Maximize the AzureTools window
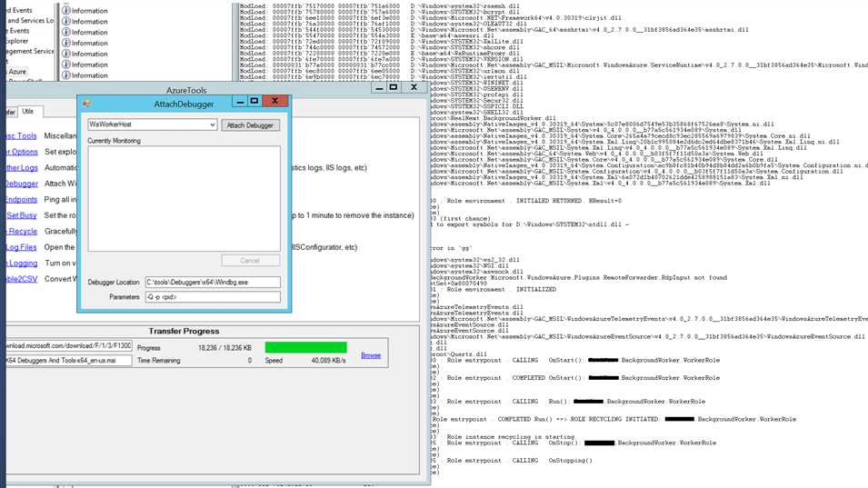The height and width of the screenshot is (488, 868). (x=393, y=87)
